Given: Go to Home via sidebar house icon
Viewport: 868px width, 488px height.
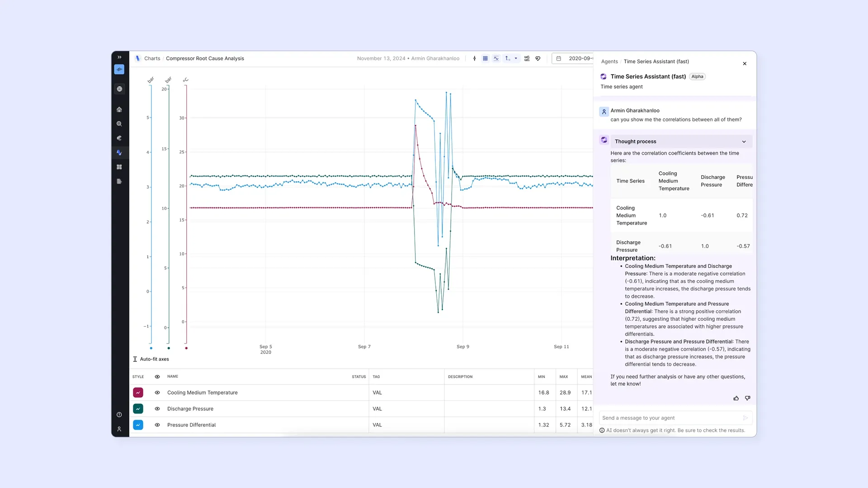Looking at the screenshot, I should 119,109.
